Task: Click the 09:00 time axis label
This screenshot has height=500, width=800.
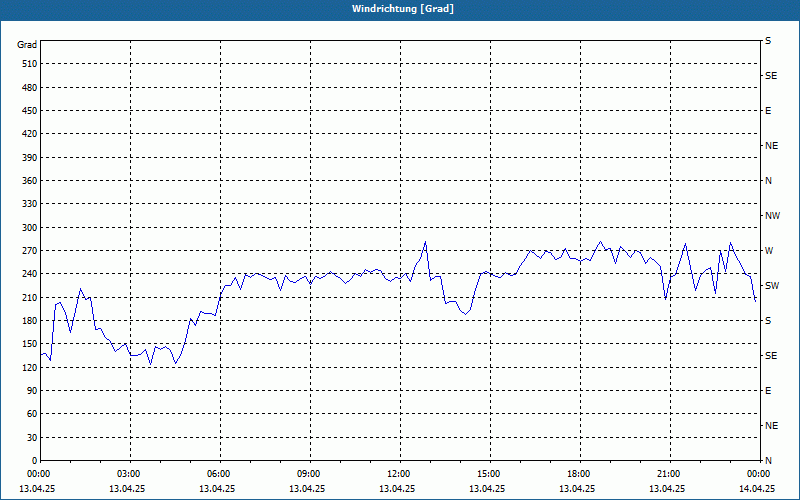Action: [310, 474]
